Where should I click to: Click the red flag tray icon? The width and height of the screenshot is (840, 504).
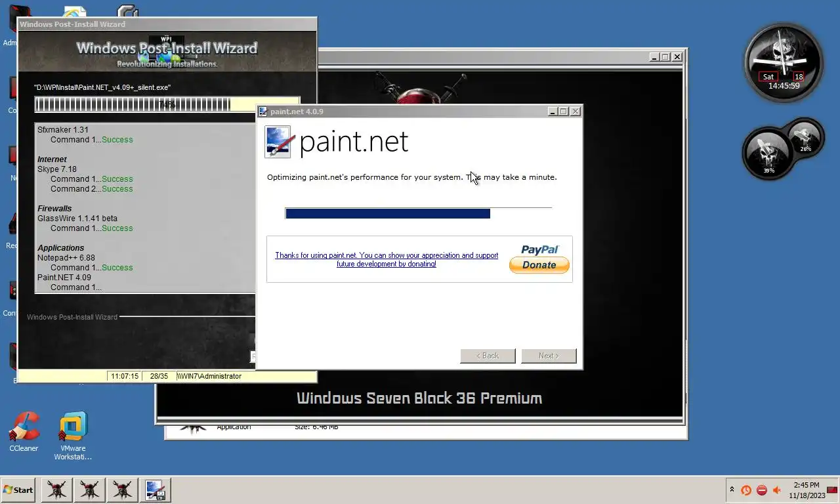click(832, 490)
